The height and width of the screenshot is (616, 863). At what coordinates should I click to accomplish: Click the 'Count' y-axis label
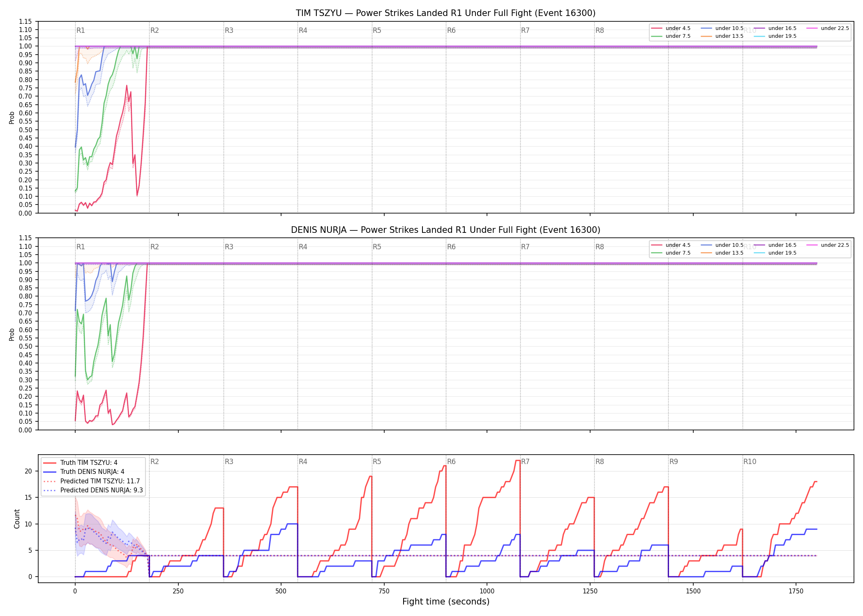[x=17, y=519]
